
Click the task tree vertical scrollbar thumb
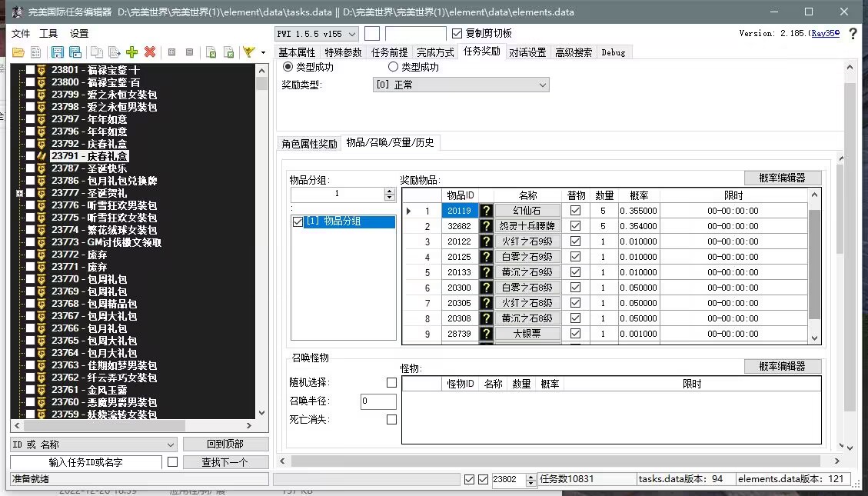(x=262, y=84)
